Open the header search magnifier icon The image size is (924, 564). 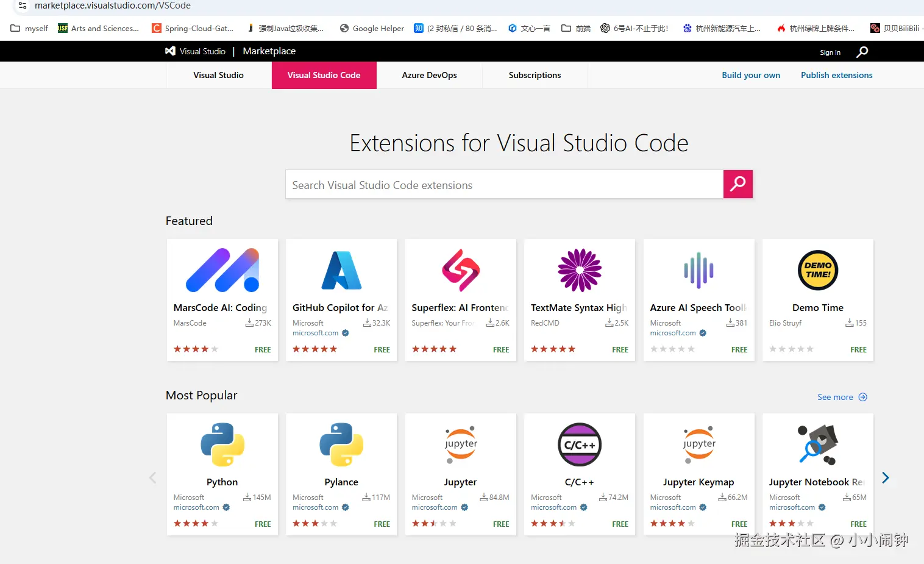[862, 52]
